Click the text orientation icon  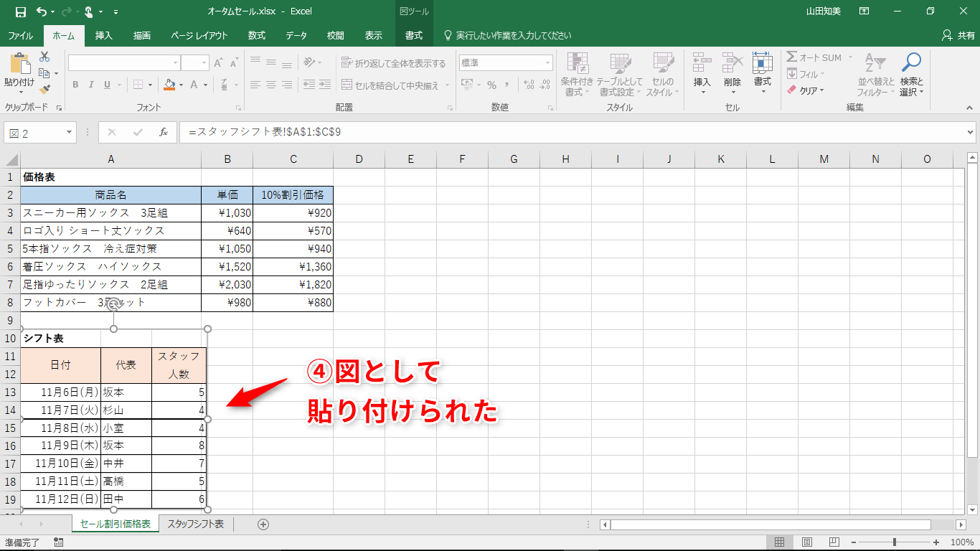pos(309,62)
